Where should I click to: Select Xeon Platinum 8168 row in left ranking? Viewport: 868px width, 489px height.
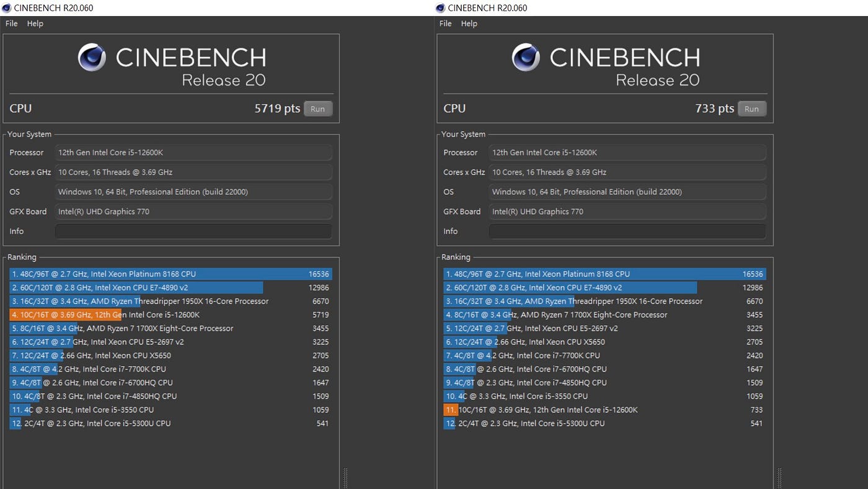coord(170,274)
